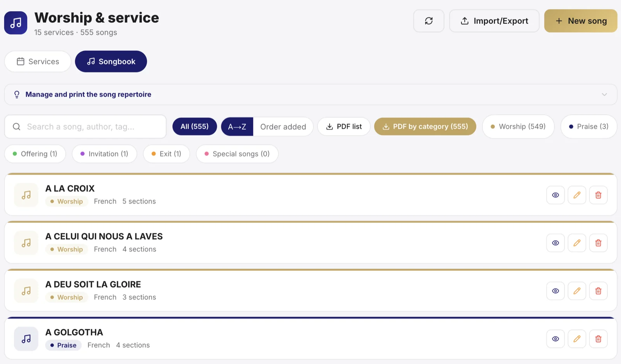Download the PDF list
621x364 pixels.
[344, 127]
